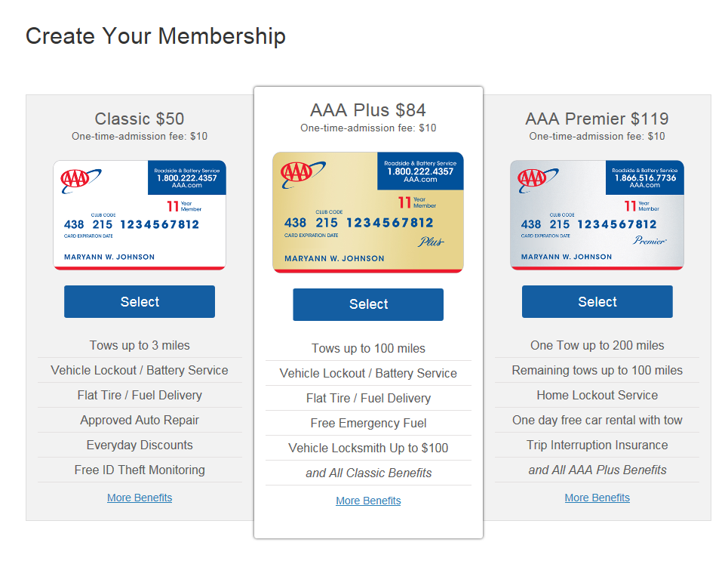Image resolution: width=728 pixels, height=561 pixels.
Task: Select the AAA Plus $84 membership
Action: [x=368, y=304]
